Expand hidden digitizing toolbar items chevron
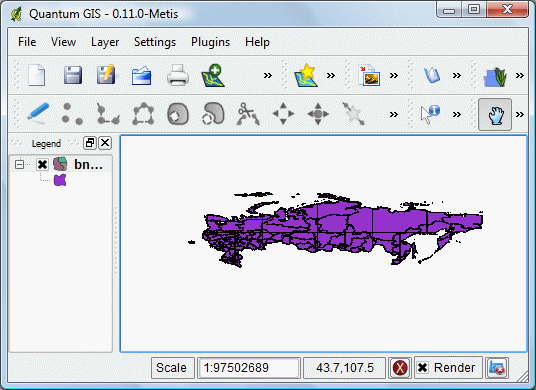 click(x=394, y=114)
